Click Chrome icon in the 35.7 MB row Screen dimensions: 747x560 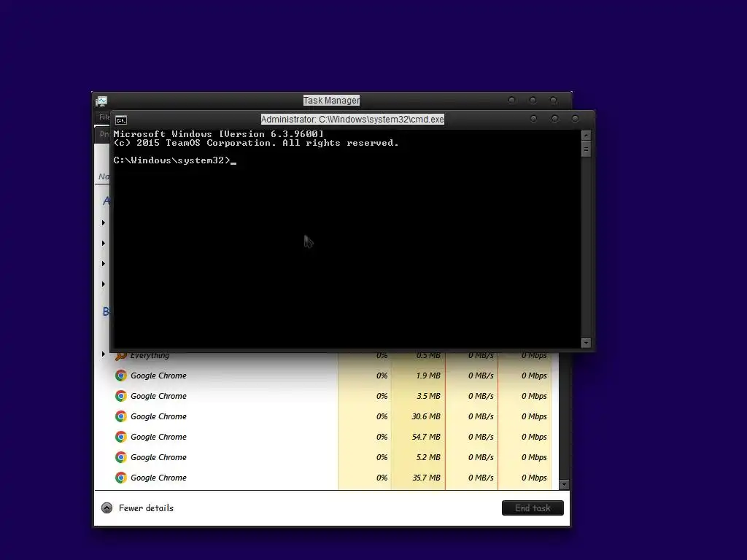(121, 478)
